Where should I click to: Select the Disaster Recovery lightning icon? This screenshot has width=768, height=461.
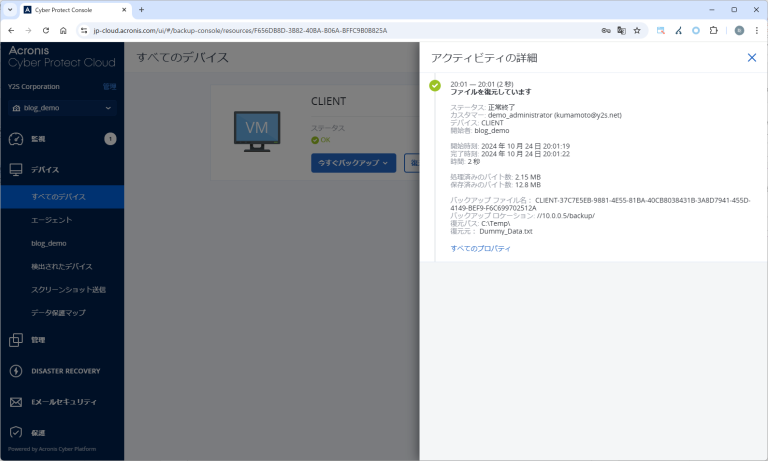15,371
